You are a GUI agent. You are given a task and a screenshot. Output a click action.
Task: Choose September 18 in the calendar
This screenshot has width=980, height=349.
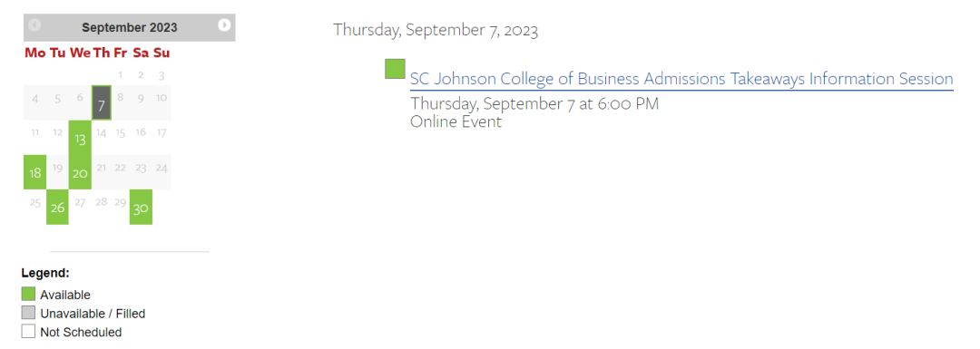click(x=35, y=172)
